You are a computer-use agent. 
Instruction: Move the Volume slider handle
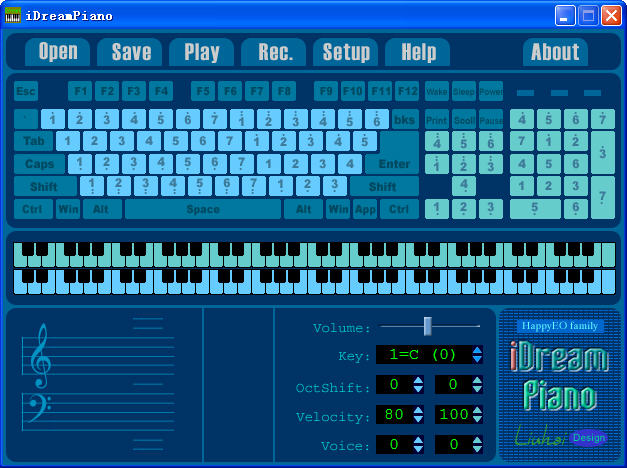[x=427, y=326]
